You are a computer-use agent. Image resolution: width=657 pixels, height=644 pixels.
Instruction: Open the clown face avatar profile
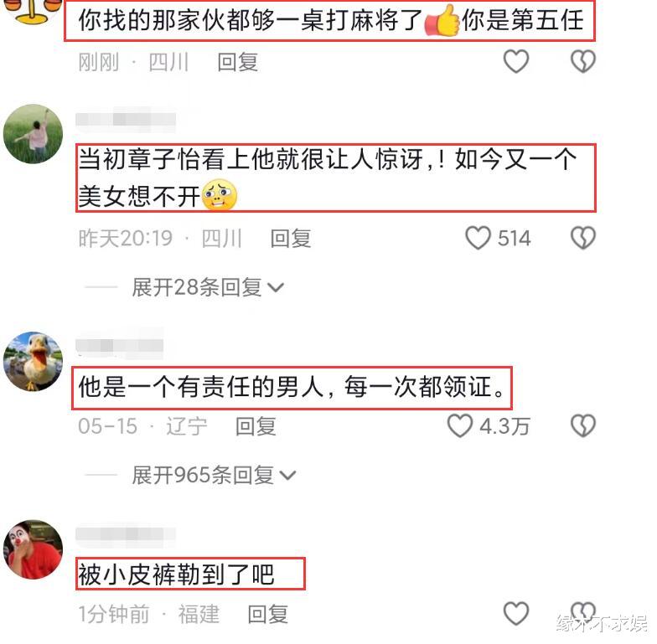point(33,549)
